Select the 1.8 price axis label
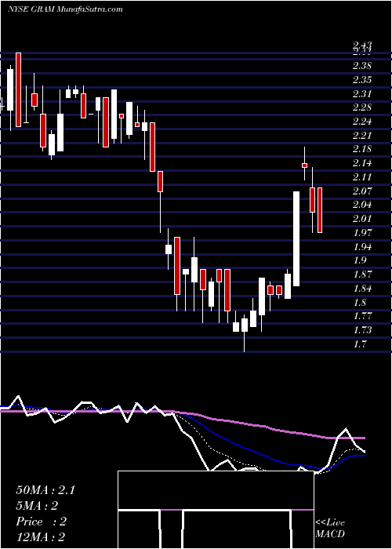392x549 pixels. pyautogui.click(x=359, y=302)
